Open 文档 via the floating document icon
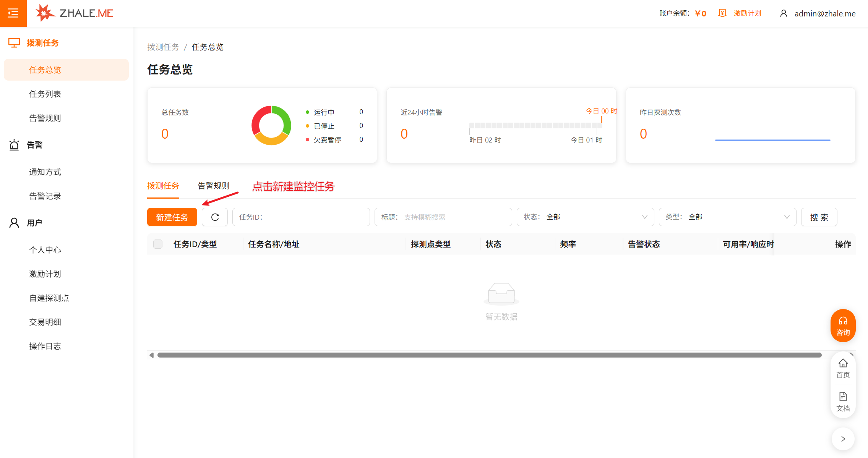Viewport: 868px width, 458px height. pyautogui.click(x=843, y=400)
